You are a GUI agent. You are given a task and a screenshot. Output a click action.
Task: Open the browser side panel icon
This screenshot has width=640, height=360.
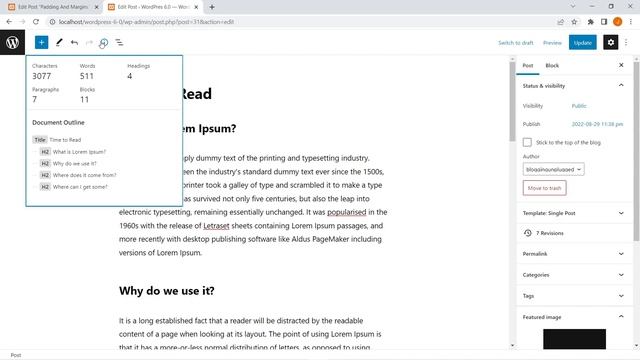(x=604, y=22)
